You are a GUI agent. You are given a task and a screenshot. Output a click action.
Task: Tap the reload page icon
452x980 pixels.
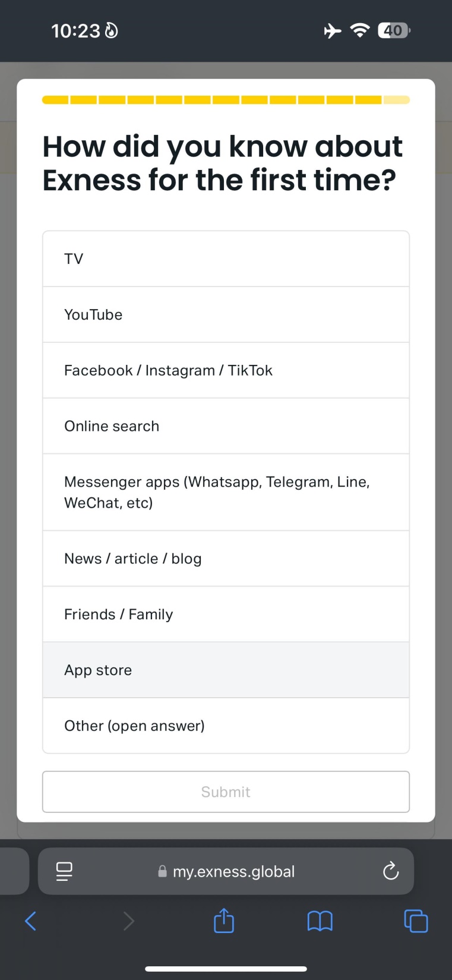pos(390,871)
